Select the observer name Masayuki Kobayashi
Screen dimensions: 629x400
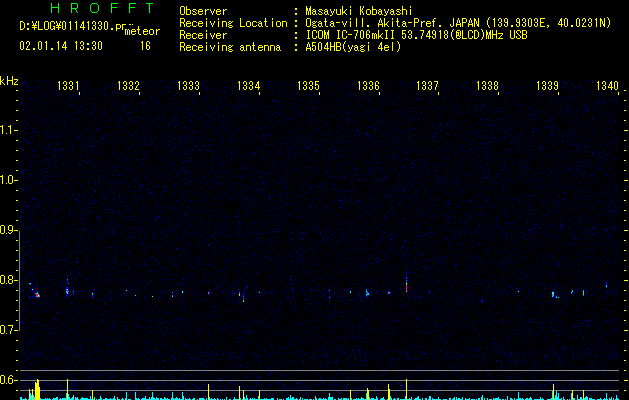coord(359,11)
